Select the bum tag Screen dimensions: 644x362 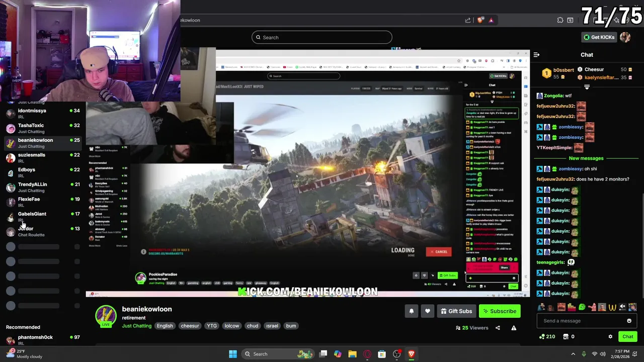291,326
